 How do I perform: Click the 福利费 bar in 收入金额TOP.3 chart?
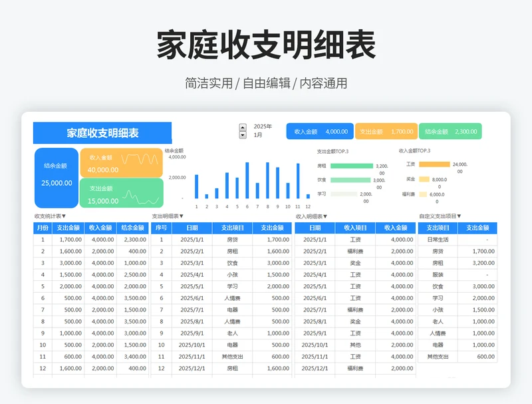coord(423,194)
